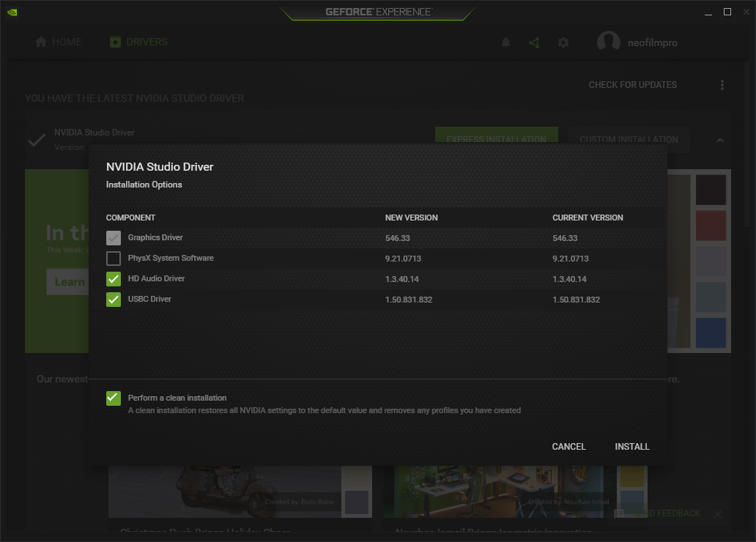The width and height of the screenshot is (756, 542).
Task: Open the isometric room thumbnail by Nourhan Ismail
Action: [x=500, y=491]
